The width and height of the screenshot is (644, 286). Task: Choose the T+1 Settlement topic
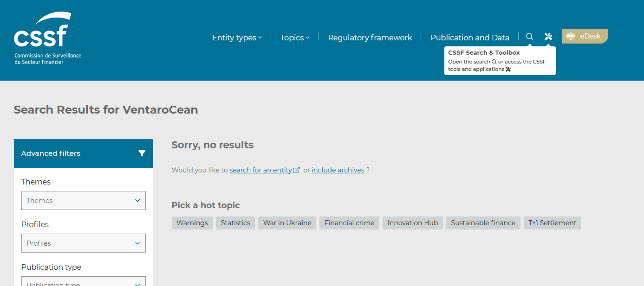[552, 223]
